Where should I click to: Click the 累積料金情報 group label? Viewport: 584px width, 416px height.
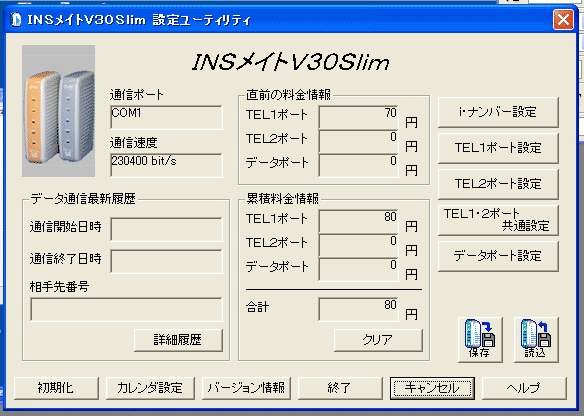(x=282, y=199)
